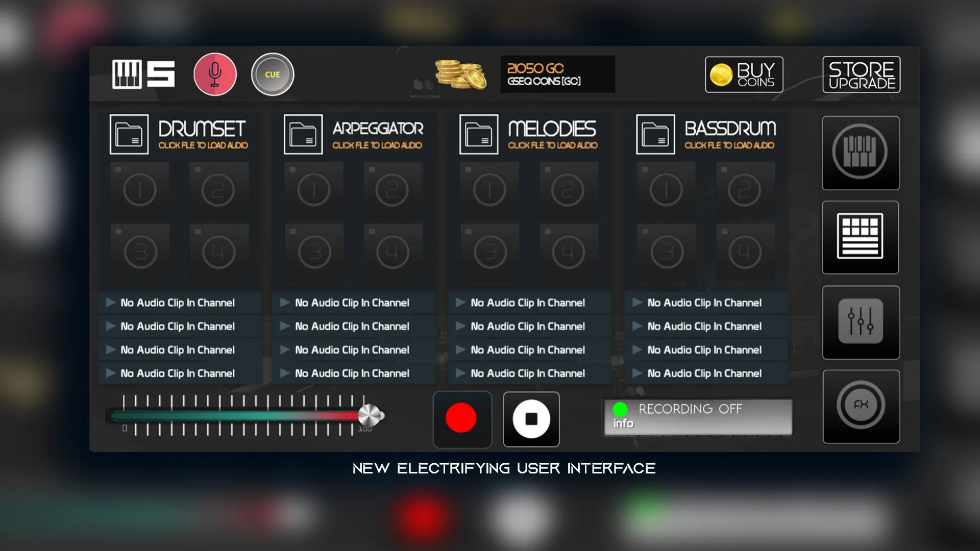This screenshot has height=551, width=980.
Task: Select the CUE button icon
Action: click(x=273, y=74)
